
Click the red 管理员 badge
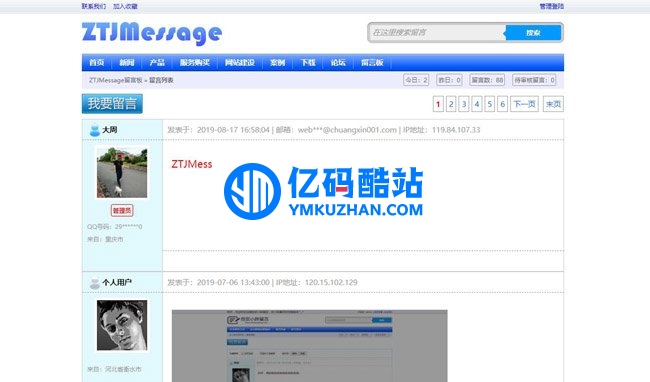[x=122, y=210]
